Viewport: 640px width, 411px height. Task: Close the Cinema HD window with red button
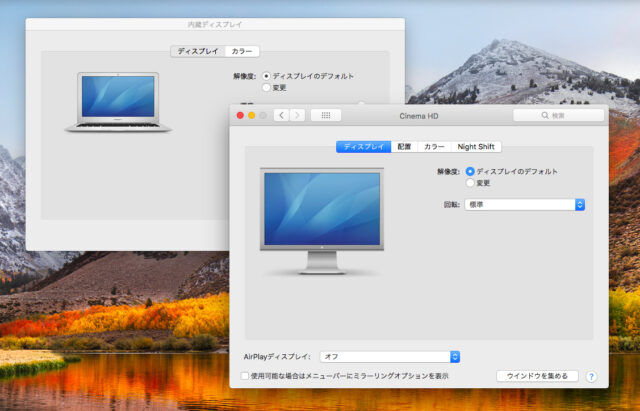click(240, 116)
